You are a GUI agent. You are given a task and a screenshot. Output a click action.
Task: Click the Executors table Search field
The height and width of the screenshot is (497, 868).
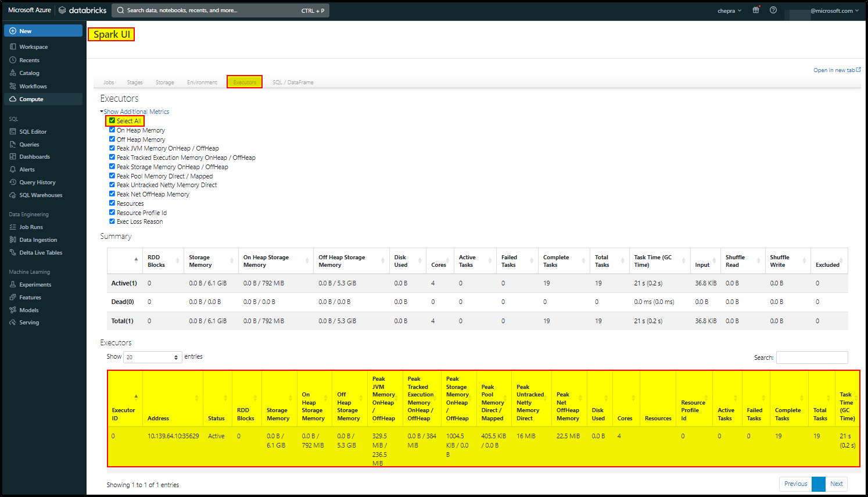click(812, 357)
